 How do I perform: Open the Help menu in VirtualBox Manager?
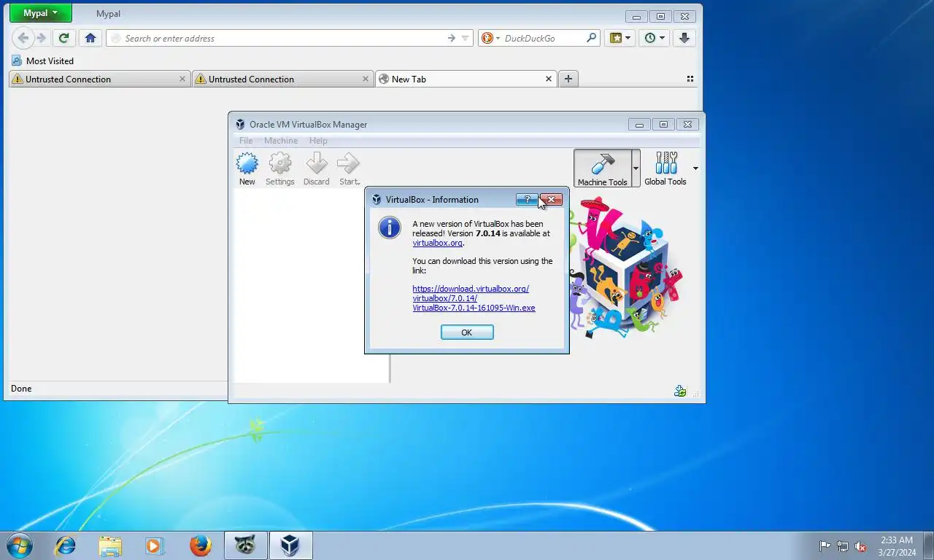tap(318, 141)
